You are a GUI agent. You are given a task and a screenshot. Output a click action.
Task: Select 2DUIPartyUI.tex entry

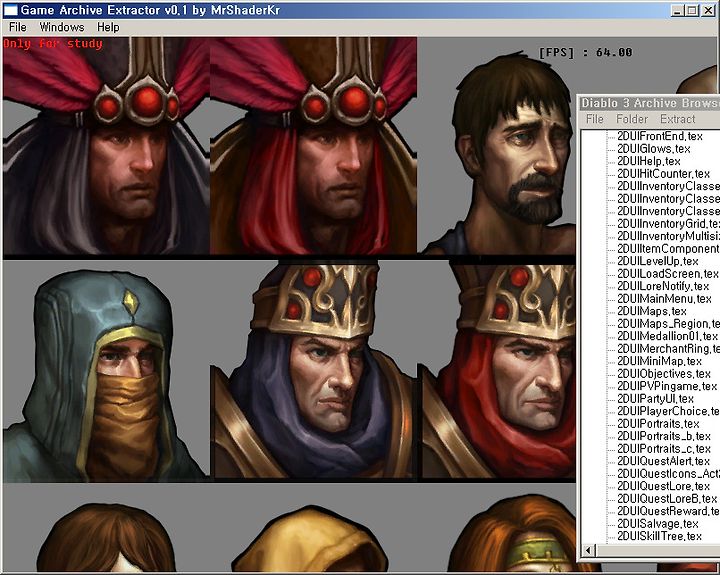(x=655, y=399)
